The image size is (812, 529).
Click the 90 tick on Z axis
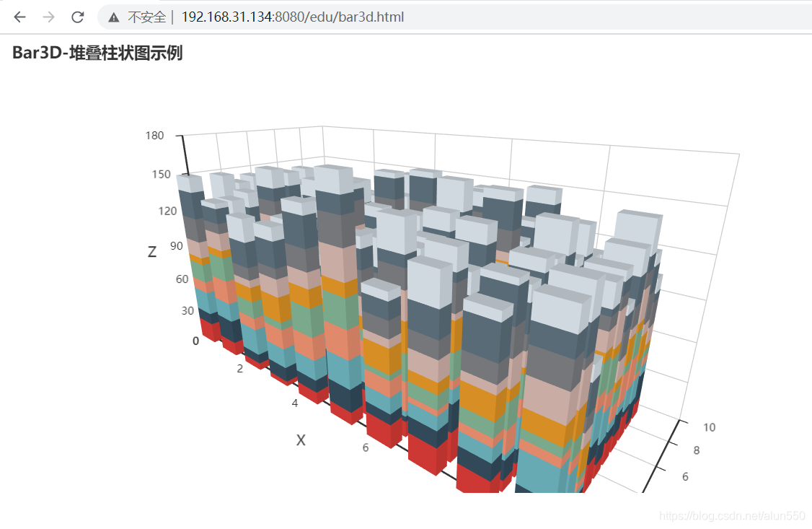(177, 245)
